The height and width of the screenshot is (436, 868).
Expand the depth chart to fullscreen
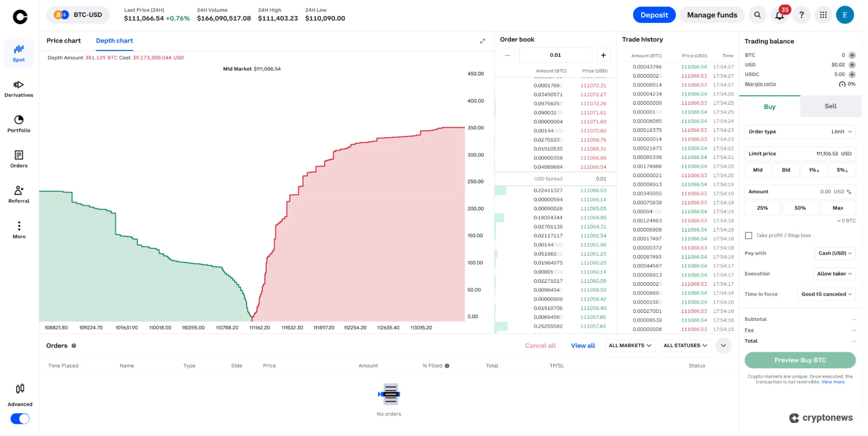tap(482, 41)
